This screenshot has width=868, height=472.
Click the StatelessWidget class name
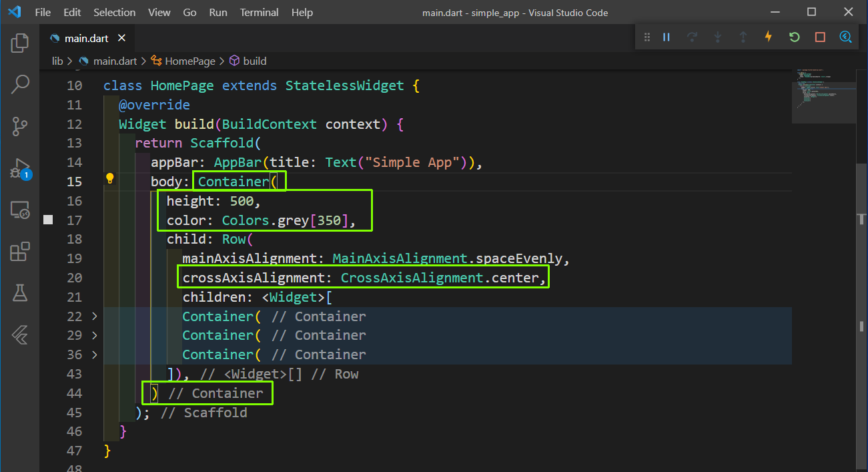pyautogui.click(x=344, y=85)
